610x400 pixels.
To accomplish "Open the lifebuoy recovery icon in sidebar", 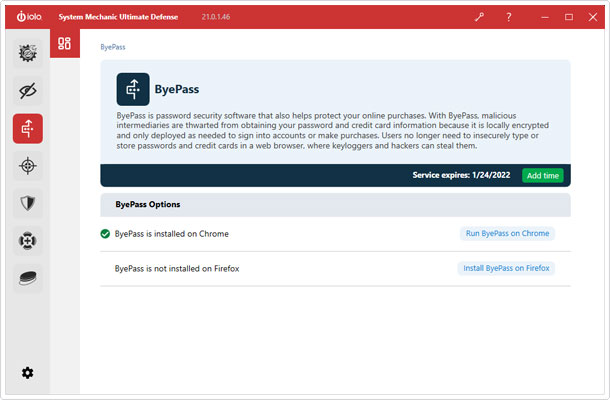I will [28, 241].
